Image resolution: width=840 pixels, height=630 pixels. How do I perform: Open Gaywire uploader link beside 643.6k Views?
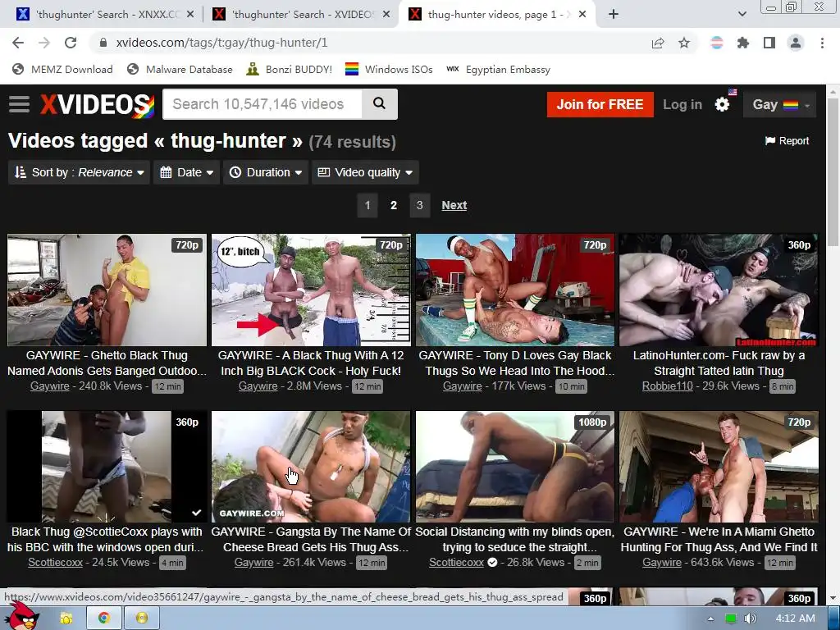tap(662, 563)
